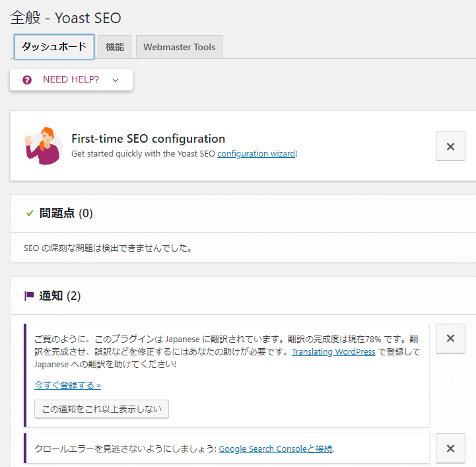Click the Yoast assistant avatar illustration

[44, 146]
